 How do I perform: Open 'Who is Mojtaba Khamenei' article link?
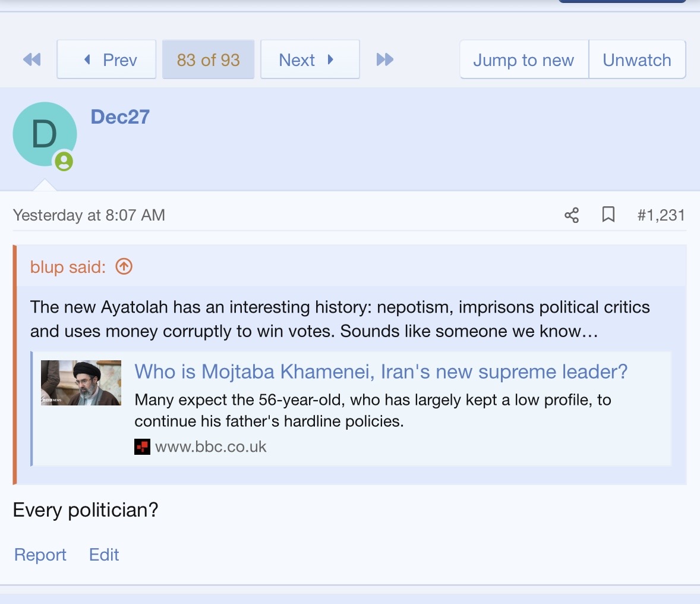381,372
